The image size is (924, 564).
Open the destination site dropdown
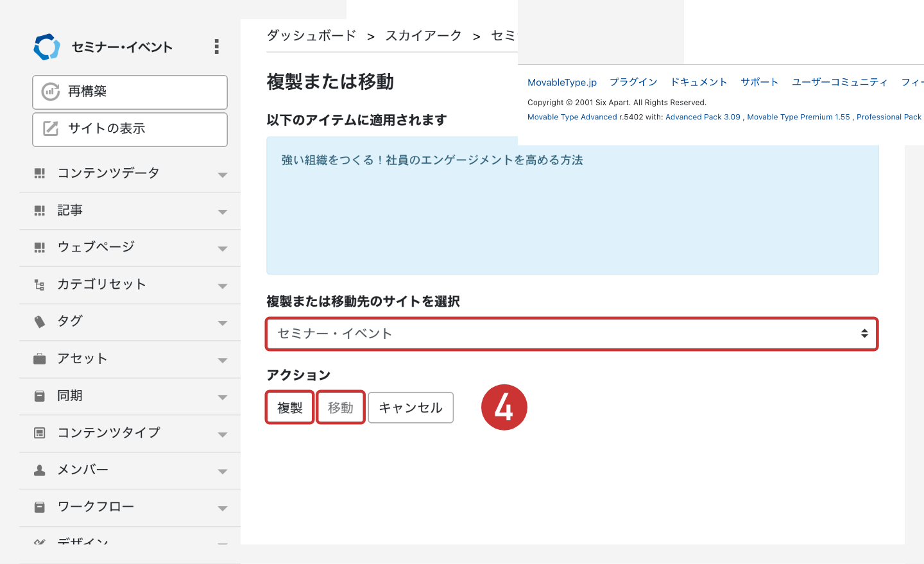click(x=571, y=334)
